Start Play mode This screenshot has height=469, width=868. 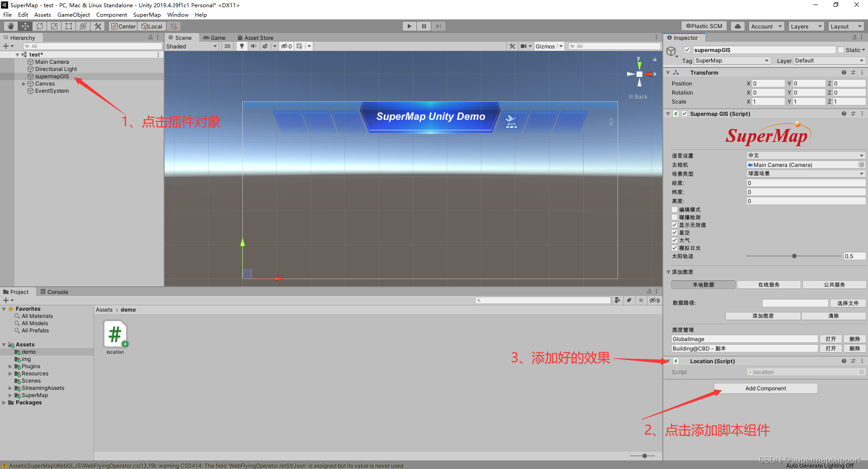[x=409, y=26]
